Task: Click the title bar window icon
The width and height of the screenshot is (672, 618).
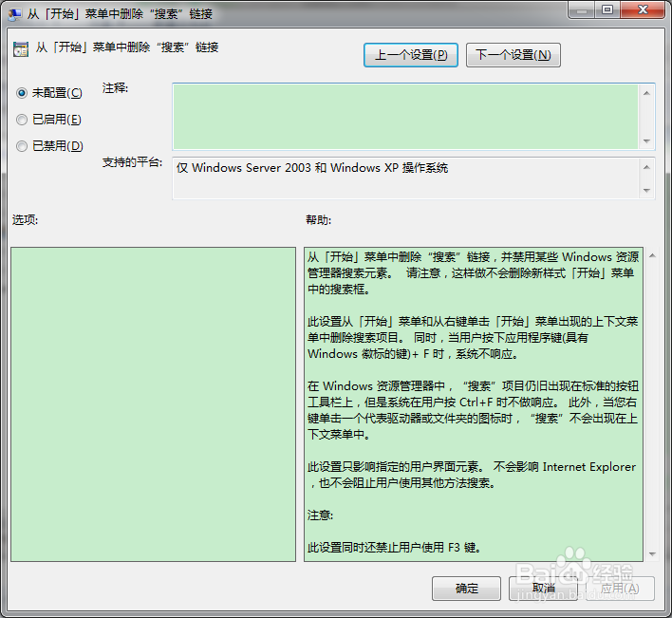Action: (15, 13)
